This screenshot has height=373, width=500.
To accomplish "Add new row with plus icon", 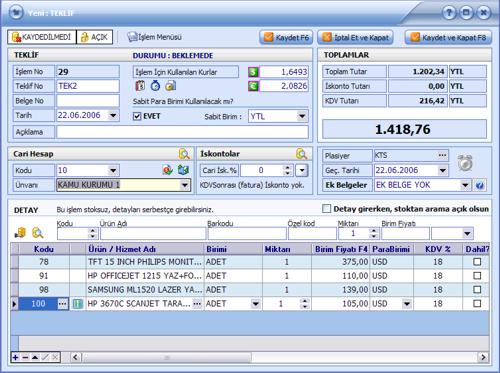I will pos(15,357).
